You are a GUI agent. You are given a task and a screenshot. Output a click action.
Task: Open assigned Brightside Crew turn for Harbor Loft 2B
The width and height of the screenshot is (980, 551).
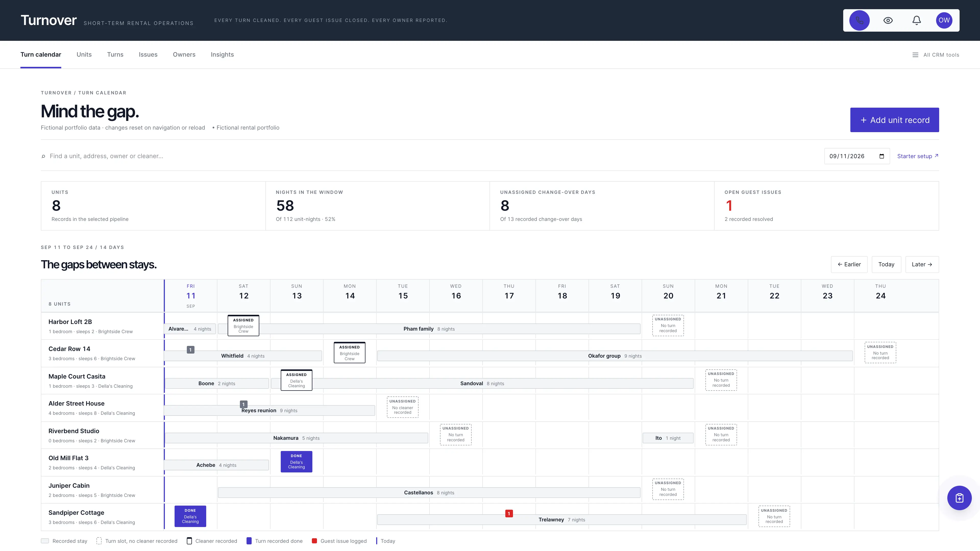[243, 325]
